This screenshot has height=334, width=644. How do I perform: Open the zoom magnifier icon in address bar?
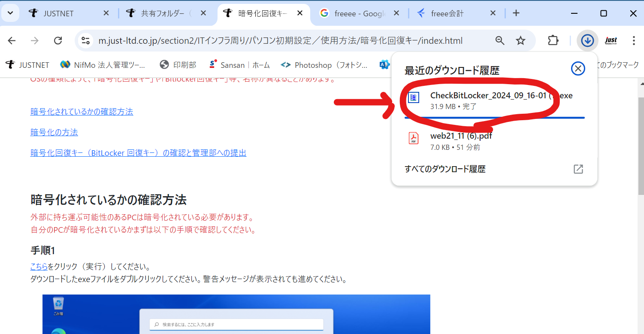(500, 41)
